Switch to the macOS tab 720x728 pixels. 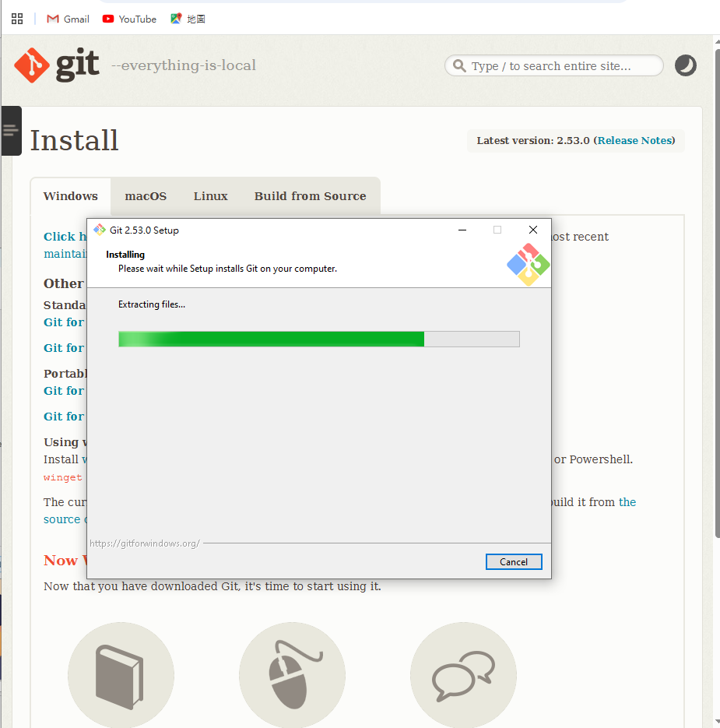[x=146, y=196]
